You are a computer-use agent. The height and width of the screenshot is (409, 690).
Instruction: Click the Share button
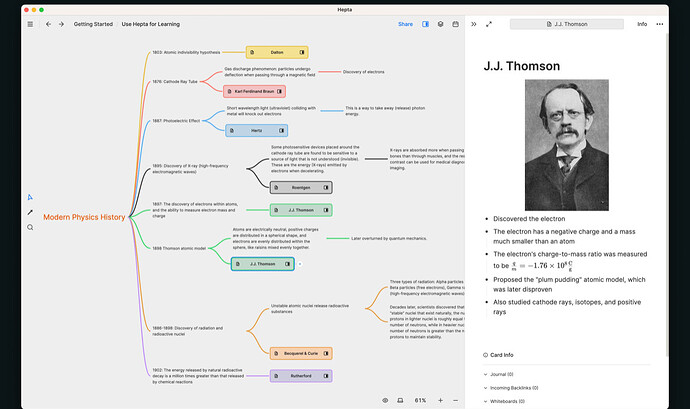(x=405, y=24)
